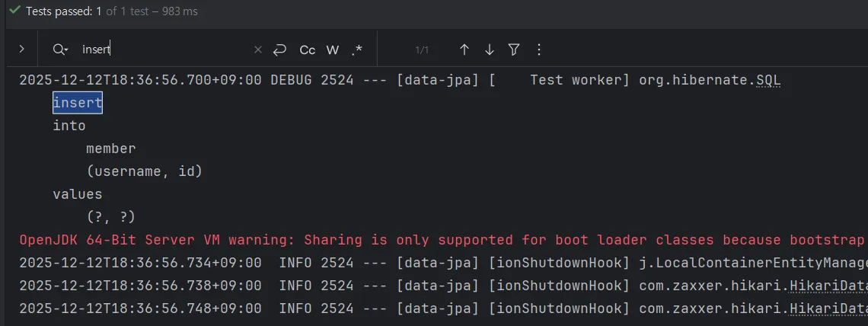Click the red OpenJDK warning line

pyautogui.click(x=442, y=240)
